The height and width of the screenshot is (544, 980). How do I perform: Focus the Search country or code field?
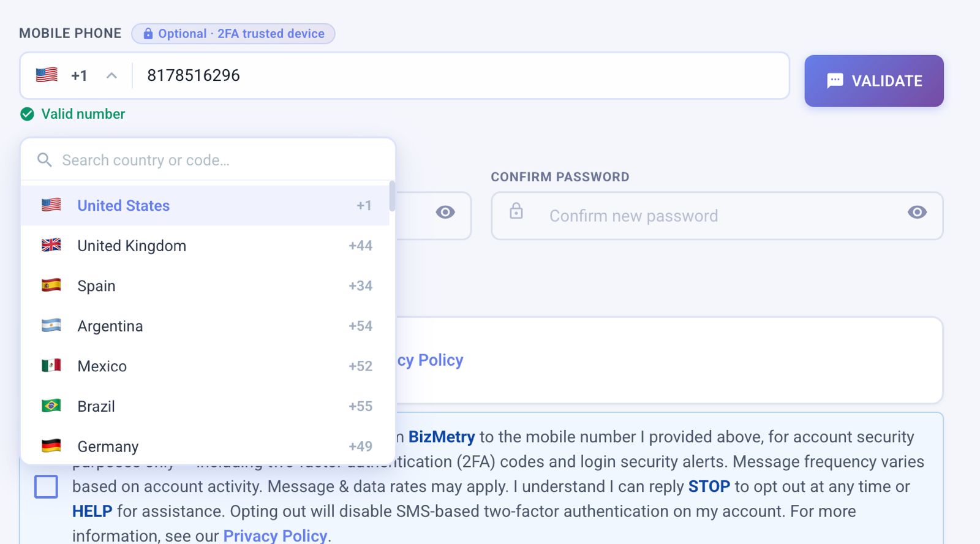pyautogui.click(x=208, y=160)
